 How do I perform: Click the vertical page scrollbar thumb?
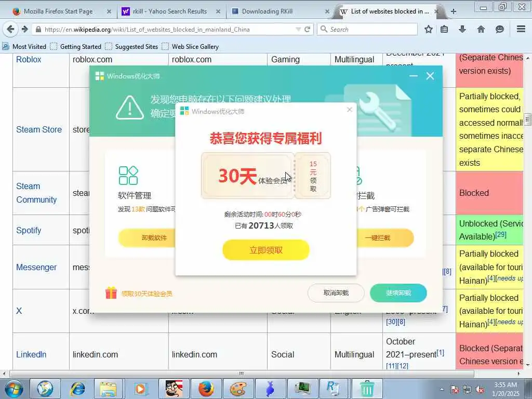(527, 119)
